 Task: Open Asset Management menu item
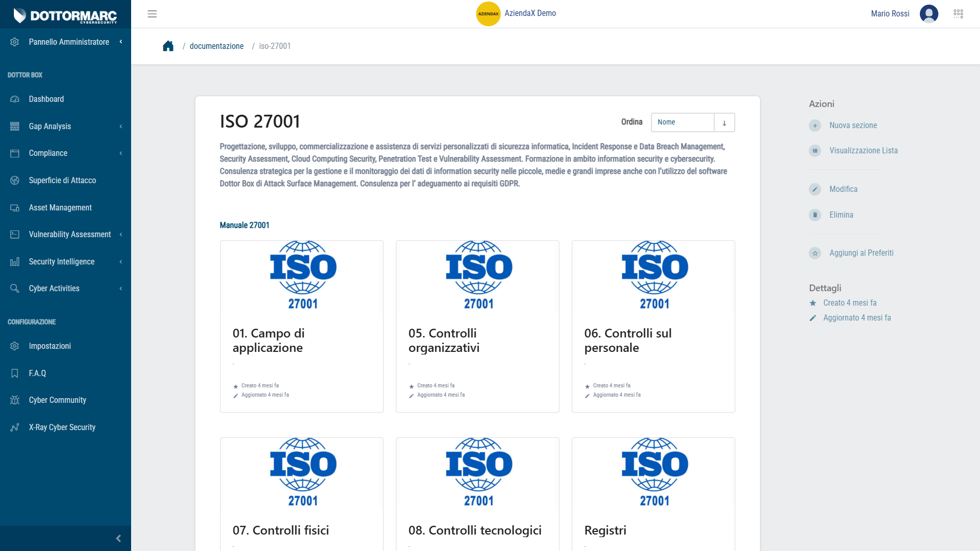(65, 208)
